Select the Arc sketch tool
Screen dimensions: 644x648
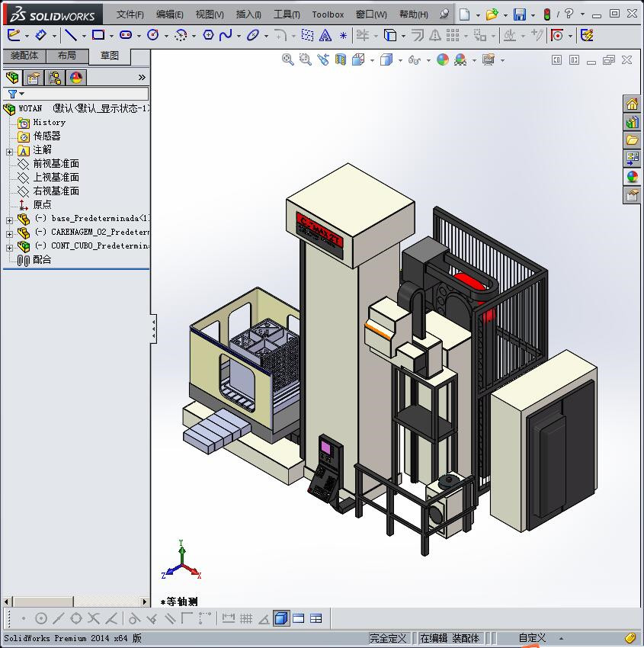point(181,36)
